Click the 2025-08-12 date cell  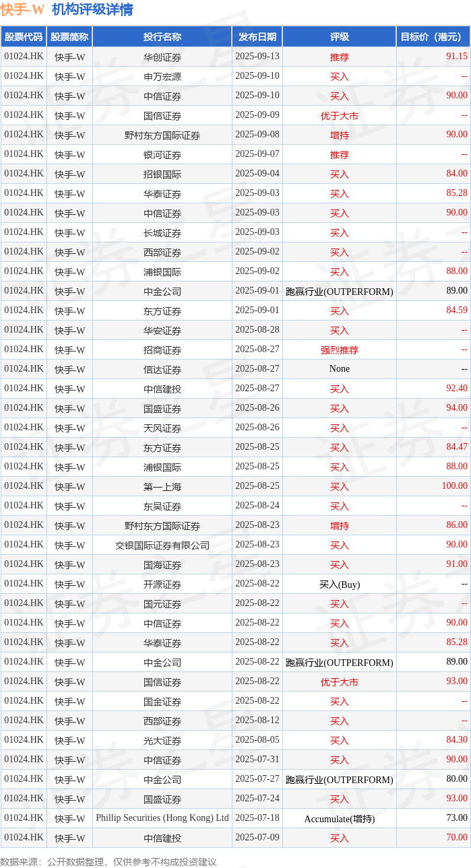(257, 721)
